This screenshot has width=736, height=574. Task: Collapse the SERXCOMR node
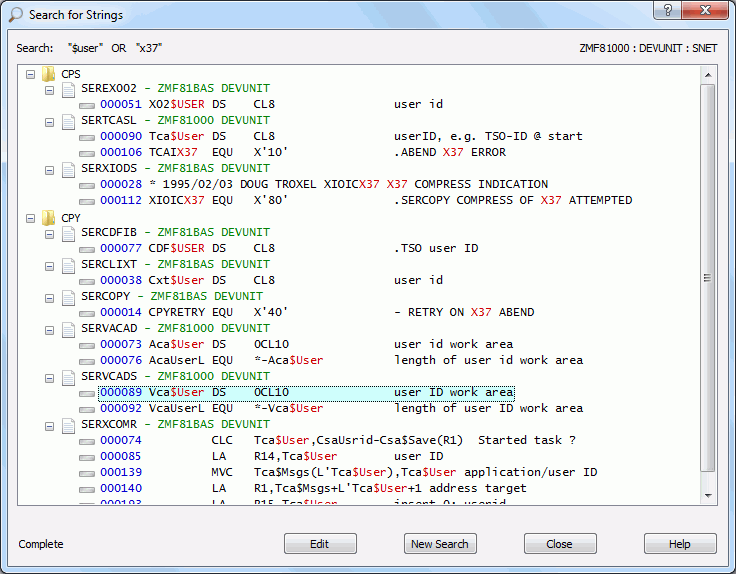pyautogui.click(x=49, y=426)
